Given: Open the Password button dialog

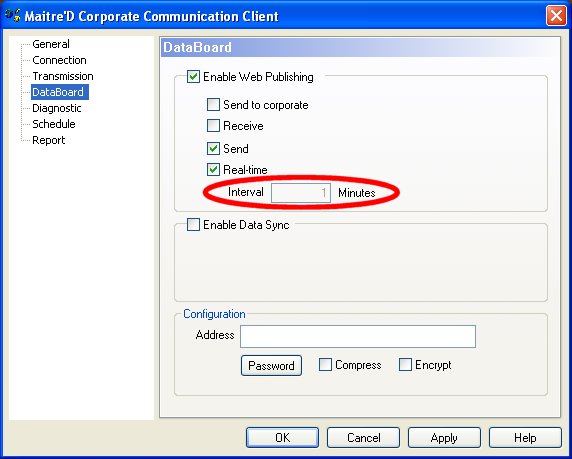Looking at the screenshot, I should point(271,365).
